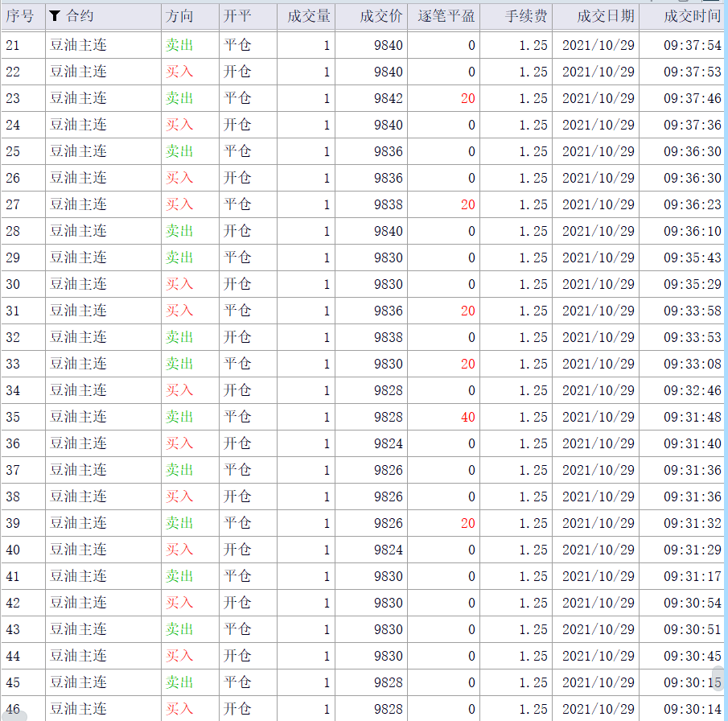
Task: Sort by the 成交量 column header
Action: [x=309, y=16]
